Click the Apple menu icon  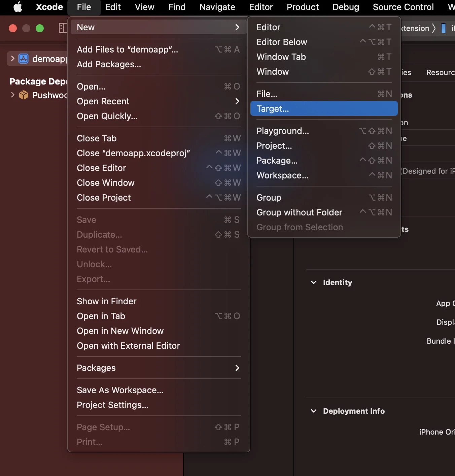tap(17, 7)
